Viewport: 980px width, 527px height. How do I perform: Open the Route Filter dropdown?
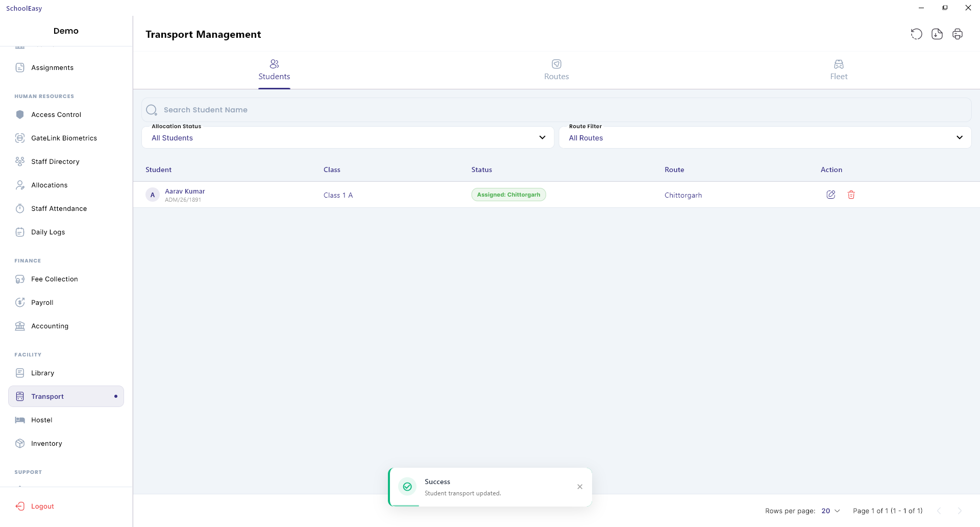click(765, 138)
